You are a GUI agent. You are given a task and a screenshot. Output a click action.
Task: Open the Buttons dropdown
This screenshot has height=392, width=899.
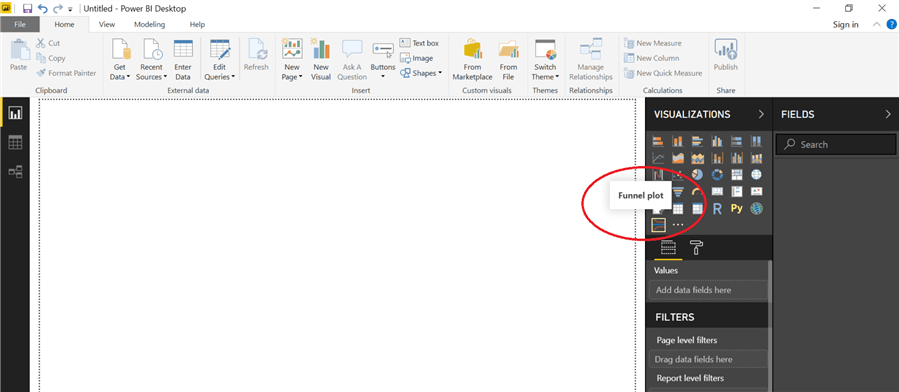coord(382,59)
